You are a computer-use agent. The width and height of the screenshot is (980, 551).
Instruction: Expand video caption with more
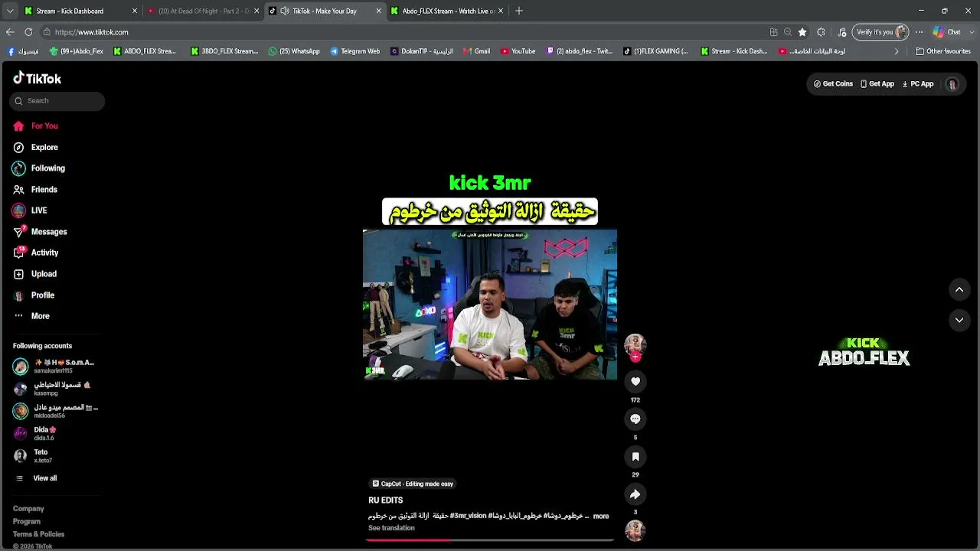pos(601,517)
